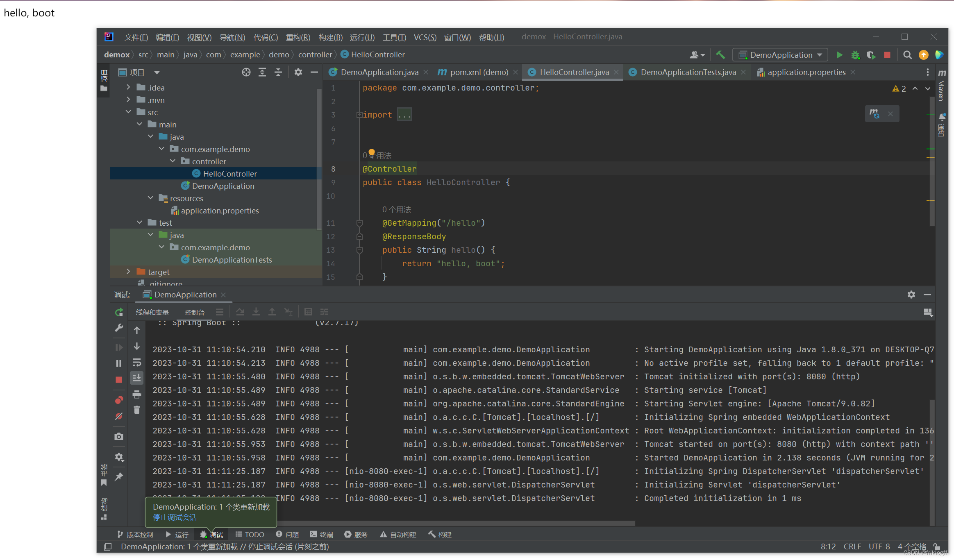Image resolution: width=954 pixels, height=560 pixels.
Task: Open 终端 tool window button
Action: (322, 535)
